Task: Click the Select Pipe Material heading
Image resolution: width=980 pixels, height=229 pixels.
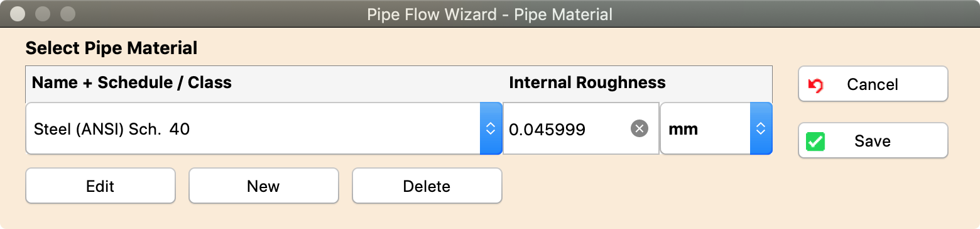Action: click(x=111, y=48)
